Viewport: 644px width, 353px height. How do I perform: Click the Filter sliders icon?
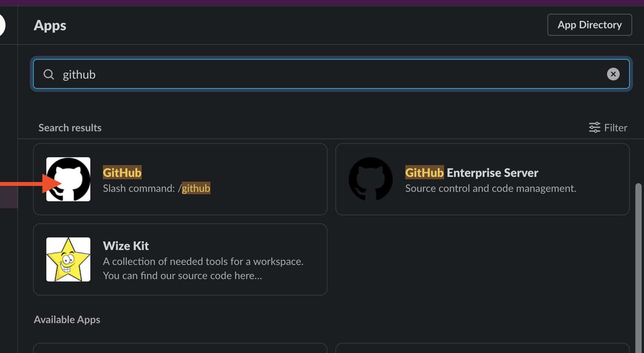pyautogui.click(x=595, y=127)
